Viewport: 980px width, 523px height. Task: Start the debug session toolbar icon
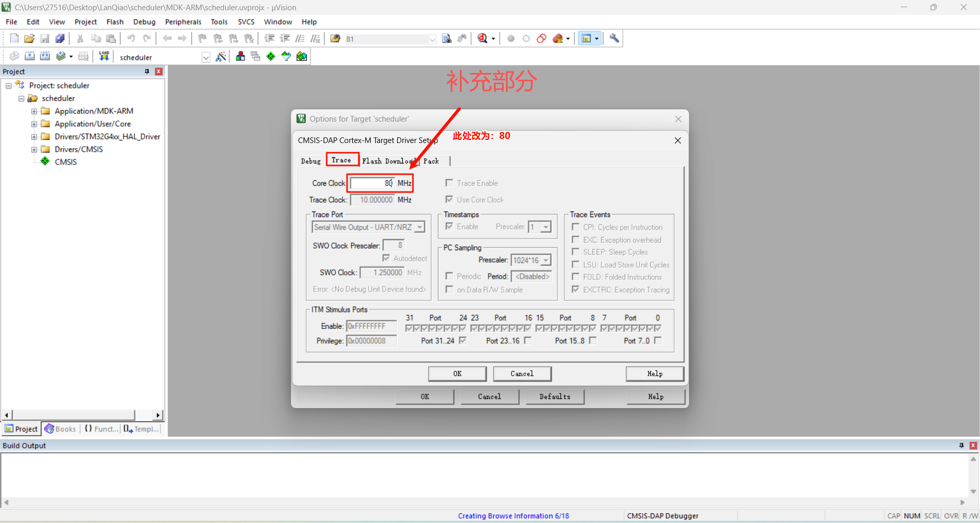click(483, 38)
